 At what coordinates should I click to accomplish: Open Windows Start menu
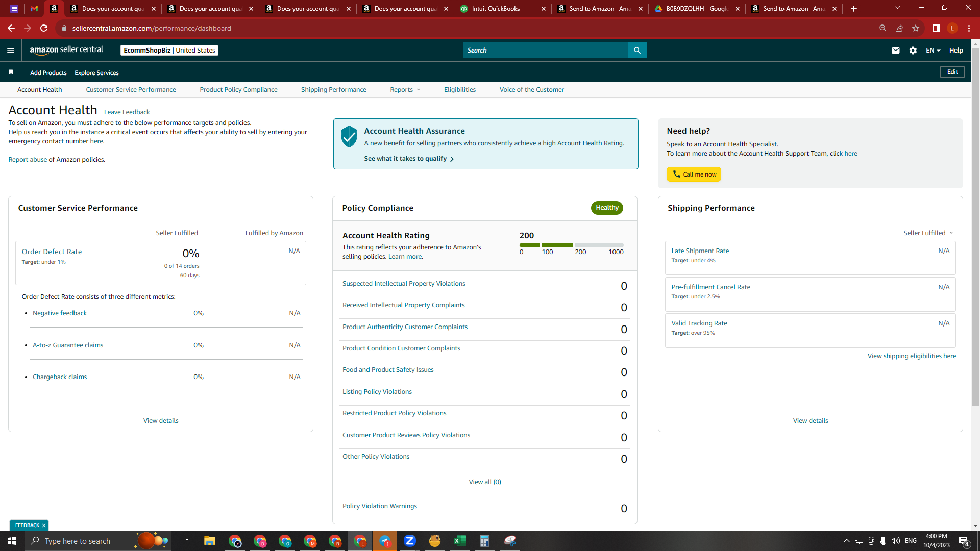pos(12,541)
